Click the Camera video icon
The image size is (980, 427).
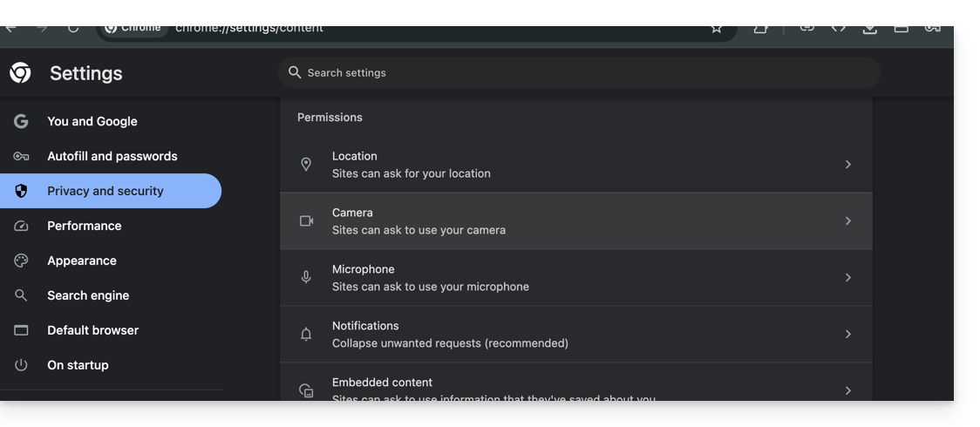tap(306, 221)
